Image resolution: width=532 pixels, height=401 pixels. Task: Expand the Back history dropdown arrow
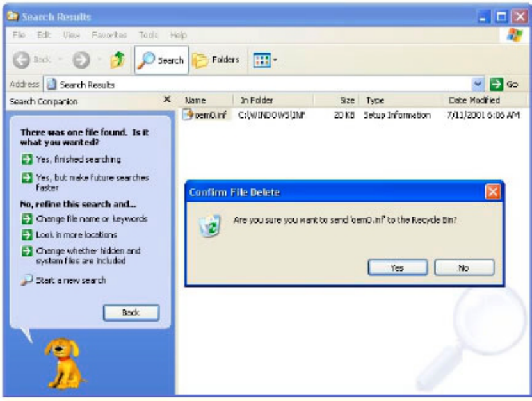pos(60,60)
